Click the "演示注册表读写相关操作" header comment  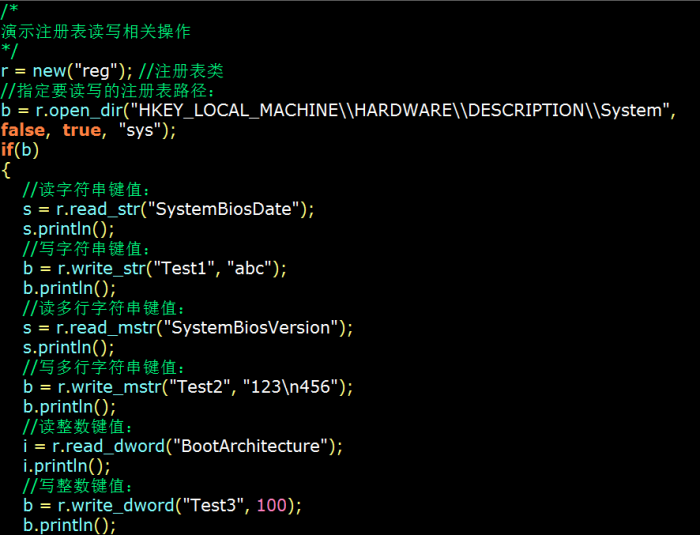click(96, 31)
